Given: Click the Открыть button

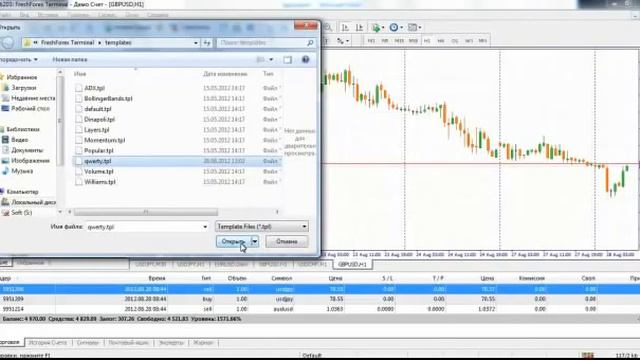Looking at the screenshot, I should (233, 242).
